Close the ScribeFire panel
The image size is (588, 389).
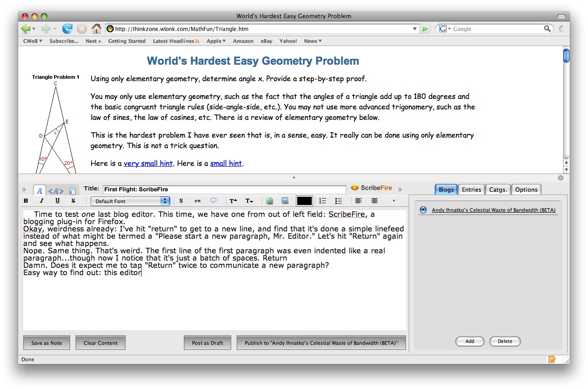[x=561, y=178]
